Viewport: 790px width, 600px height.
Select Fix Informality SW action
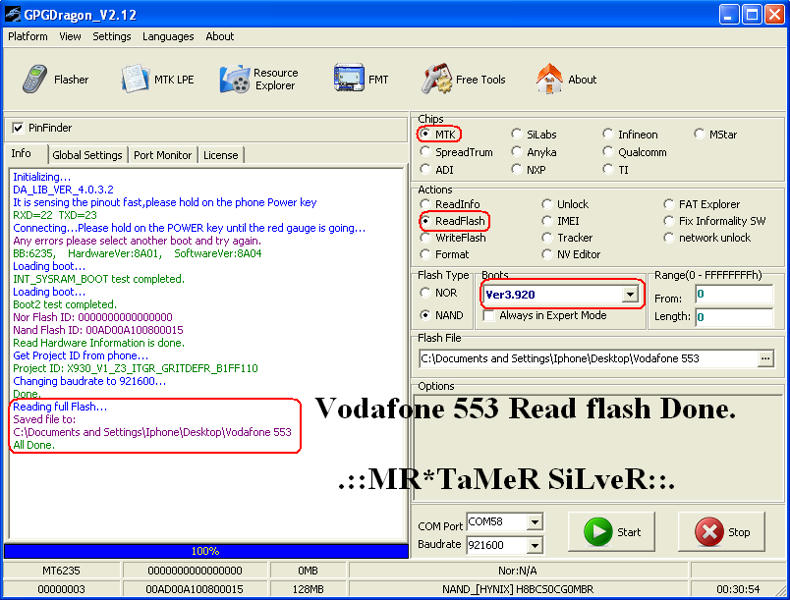pyautogui.click(x=669, y=221)
